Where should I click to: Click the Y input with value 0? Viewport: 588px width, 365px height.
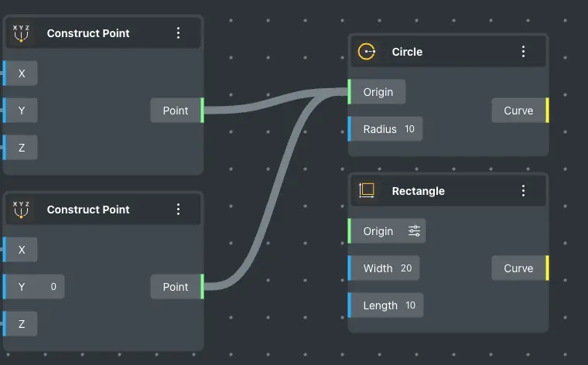tap(34, 287)
